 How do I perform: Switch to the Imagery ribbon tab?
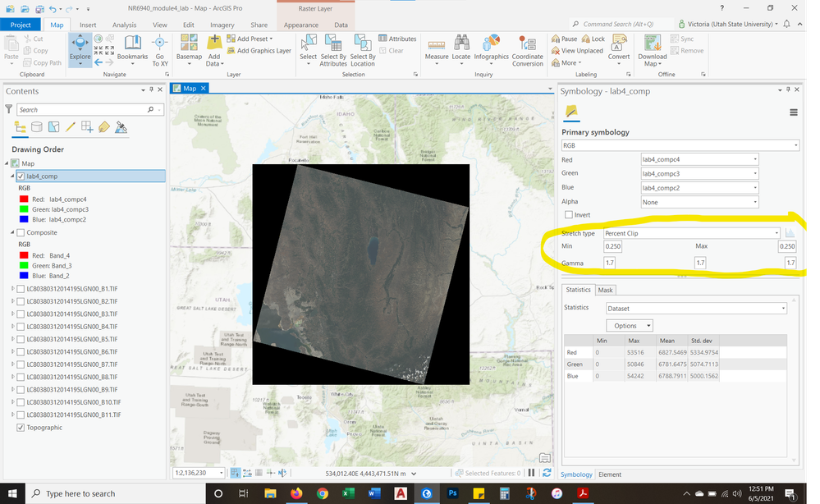222,25
